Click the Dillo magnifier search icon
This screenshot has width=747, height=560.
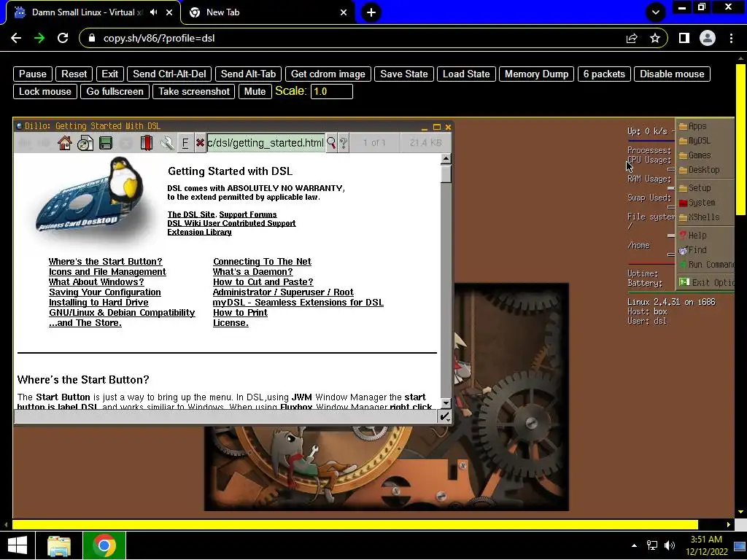point(331,143)
